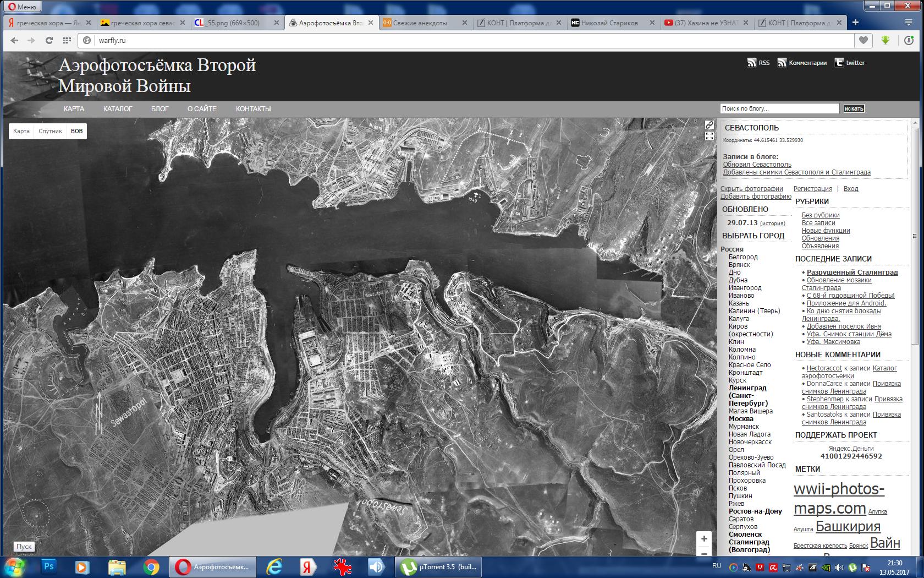
Task: Switch to the '_55.png (669×500)' tab
Action: (x=238, y=23)
